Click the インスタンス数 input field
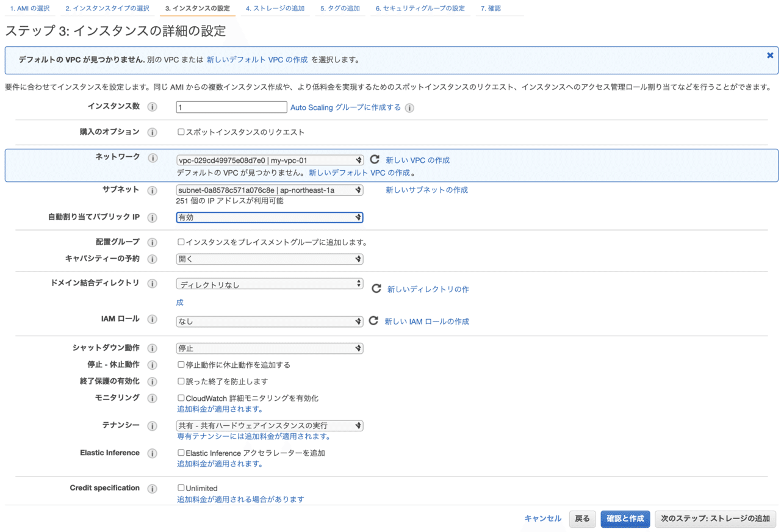 pyautogui.click(x=231, y=107)
